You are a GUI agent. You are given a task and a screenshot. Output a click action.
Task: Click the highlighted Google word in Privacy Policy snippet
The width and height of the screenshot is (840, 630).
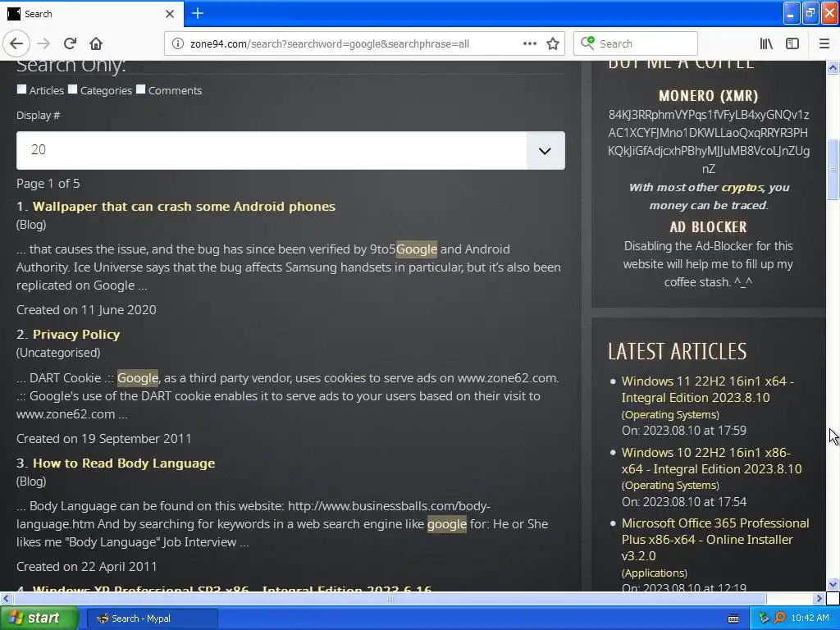(138, 378)
